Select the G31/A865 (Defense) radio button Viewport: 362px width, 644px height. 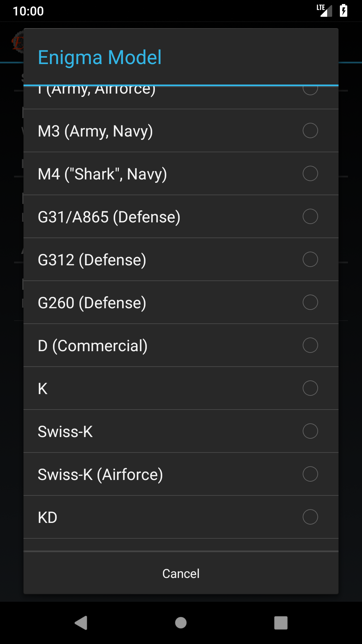[310, 216]
